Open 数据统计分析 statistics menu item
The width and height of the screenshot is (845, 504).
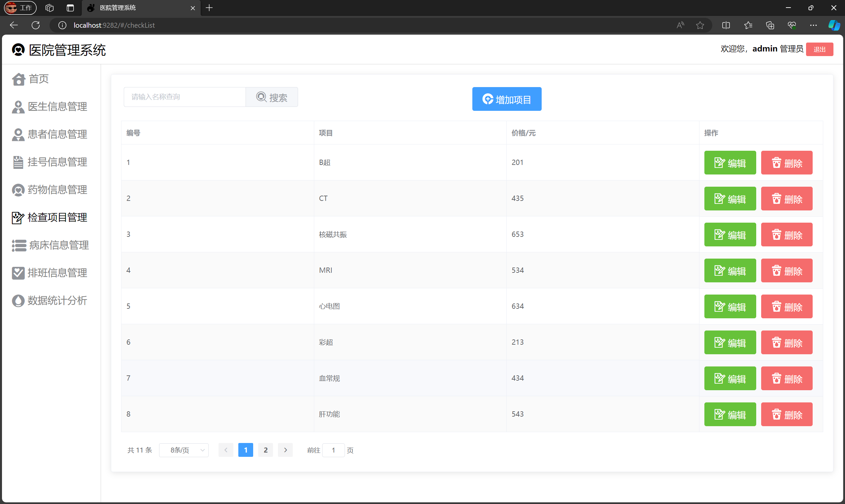tap(57, 300)
